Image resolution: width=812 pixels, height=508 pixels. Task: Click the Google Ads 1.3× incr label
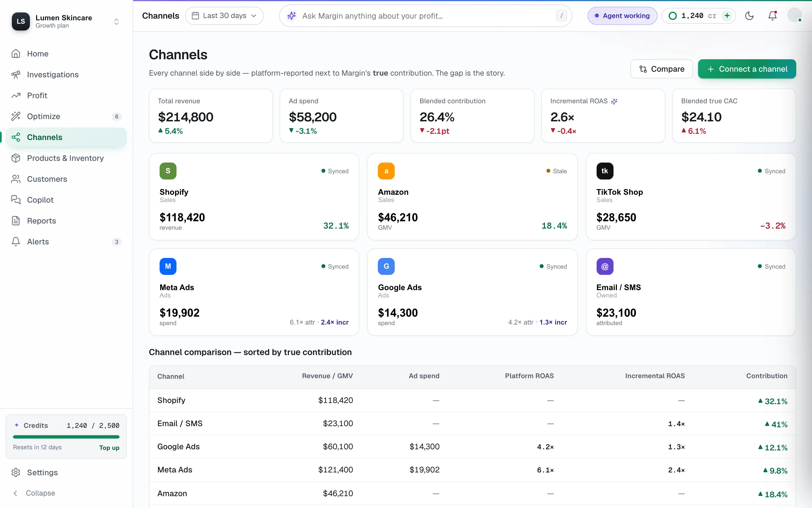tap(553, 322)
